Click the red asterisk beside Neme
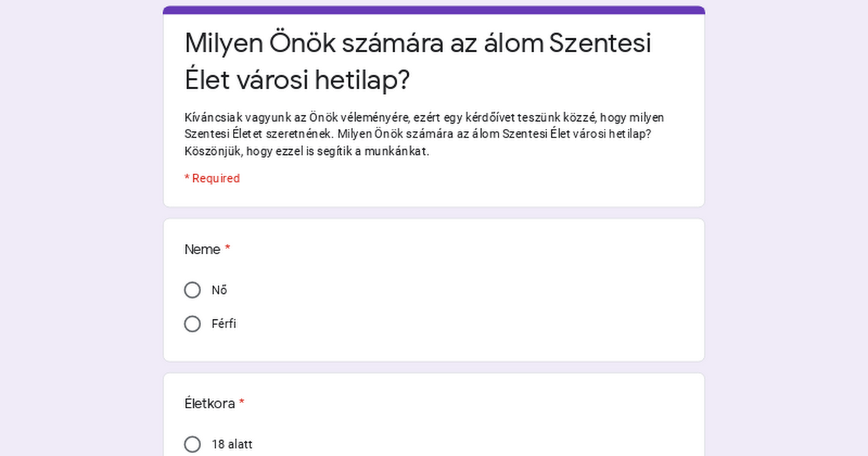Image resolution: width=868 pixels, height=456 pixels. point(228,249)
